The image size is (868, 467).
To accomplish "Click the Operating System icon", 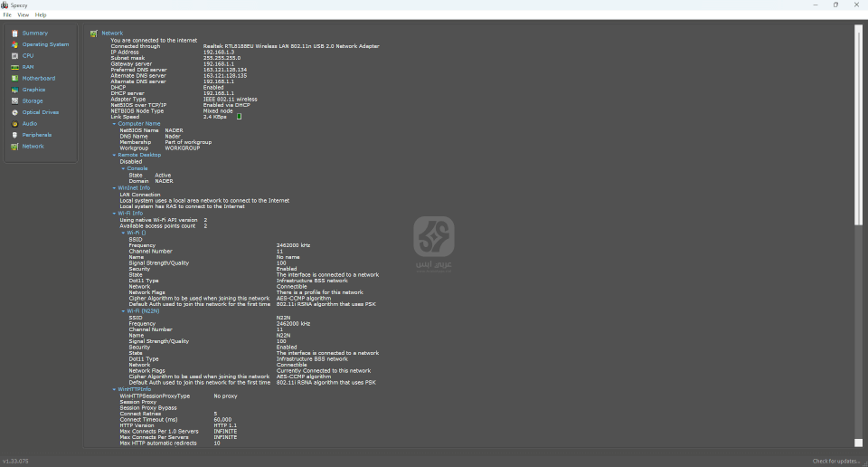I will coord(14,44).
